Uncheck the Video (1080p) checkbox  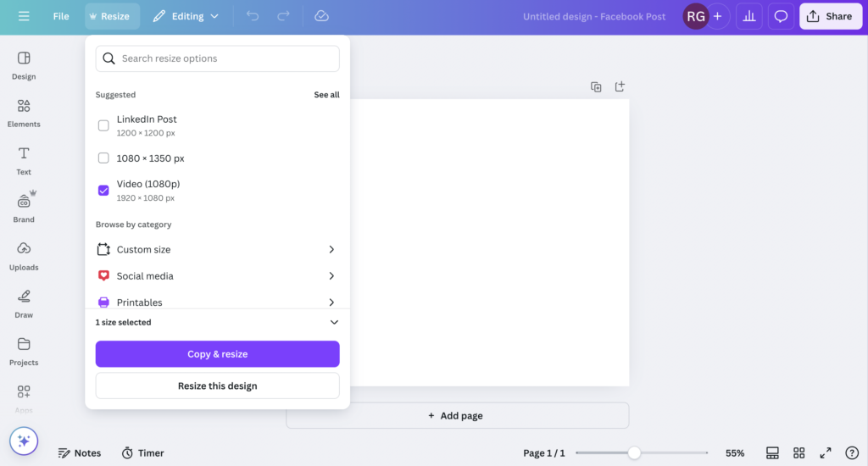pyautogui.click(x=103, y=191)
